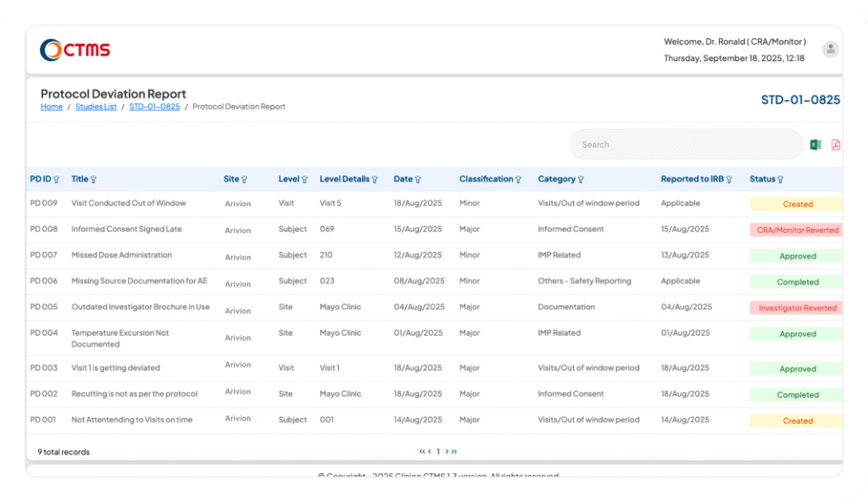Image resolution: width=868 pixels, height=501 pixels.
Task: Open the Site column filter icon
Action: (244, 180)
